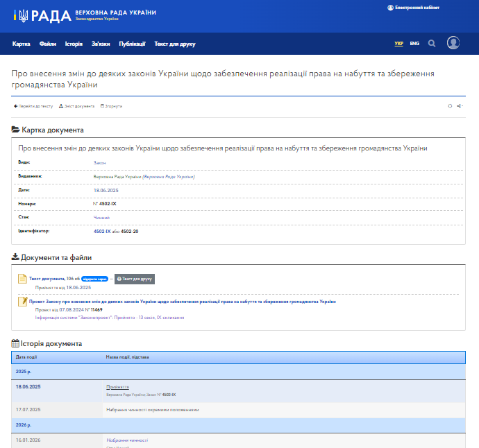Collapse the 'Документи та файли' section header
Viewport: 479px width, 448px height.
(51, 257)
